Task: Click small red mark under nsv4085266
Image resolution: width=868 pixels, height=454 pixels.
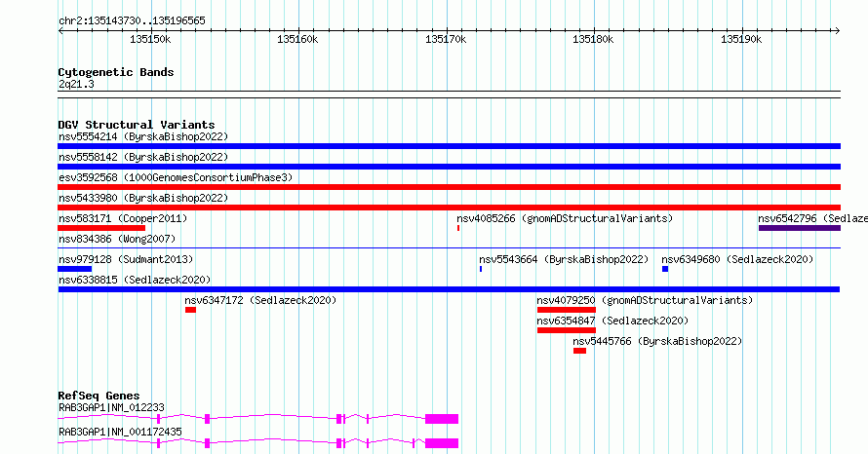Action: click(458, 228)
